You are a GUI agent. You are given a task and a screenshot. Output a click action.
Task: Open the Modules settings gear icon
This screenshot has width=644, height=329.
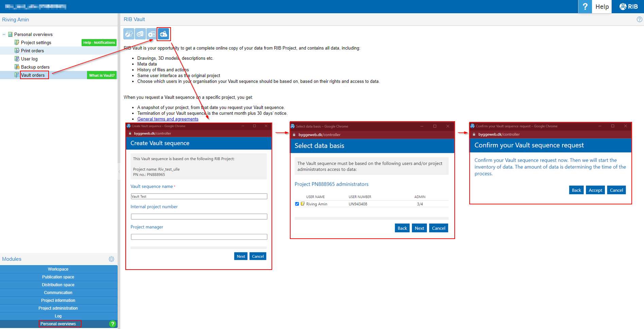click(x=111, y=259)
